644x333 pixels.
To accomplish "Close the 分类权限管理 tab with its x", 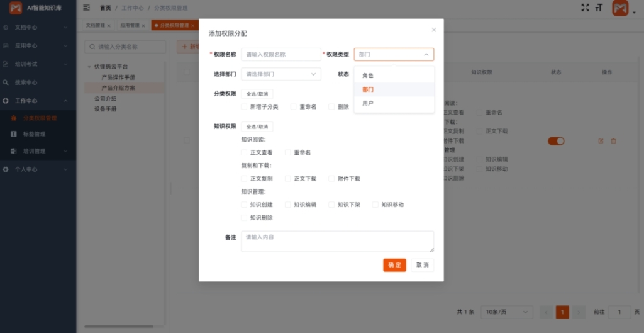I will [192, 25].
